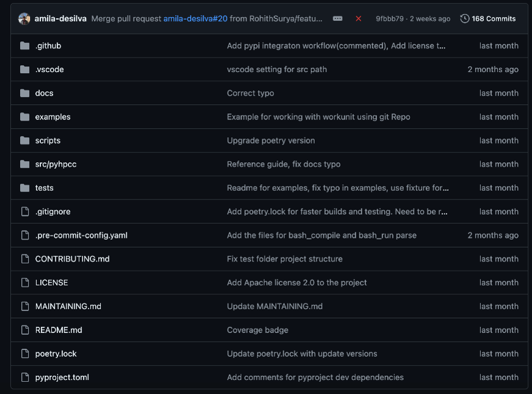
Task: Click the red failed-checks X icon
Action: [x=358, y=19]
